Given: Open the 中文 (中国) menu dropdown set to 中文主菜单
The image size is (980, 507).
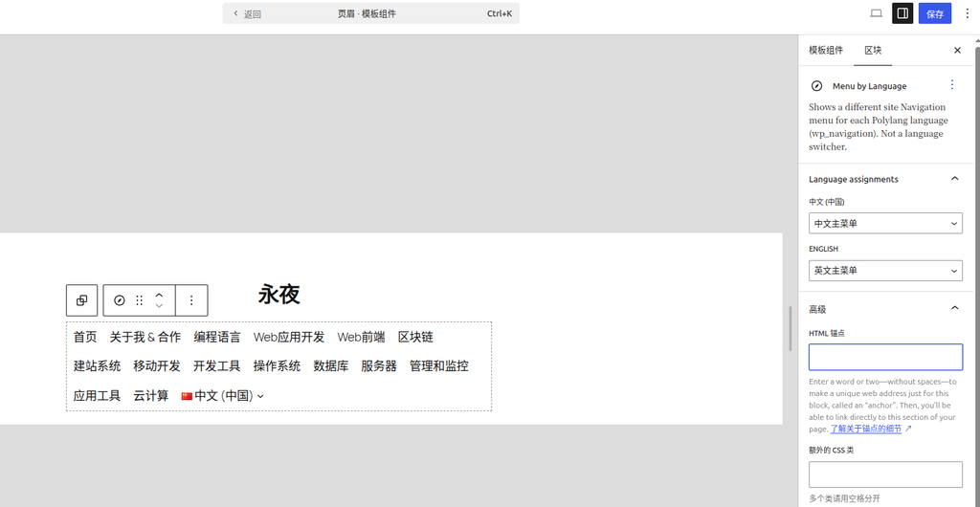Looking at the screenshot, I should click(885, 223).
